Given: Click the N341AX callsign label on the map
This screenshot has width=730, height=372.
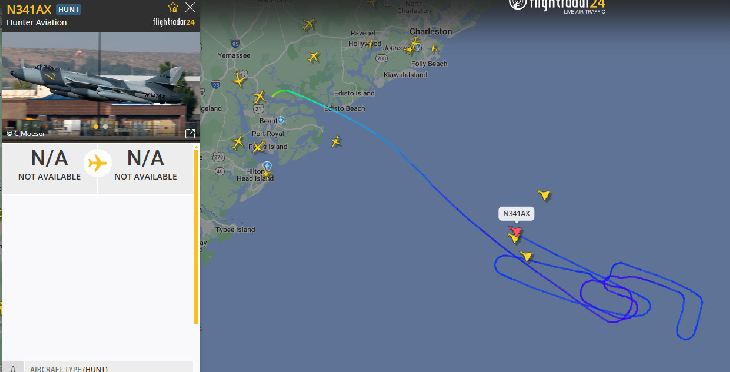Looking at the screenshot, I should click(x=516, y=214).
